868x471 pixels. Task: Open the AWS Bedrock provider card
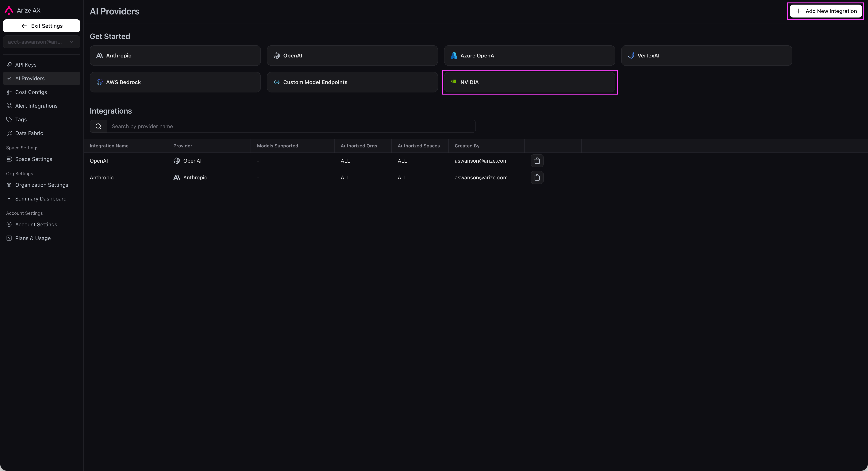[x=175, y=82]
